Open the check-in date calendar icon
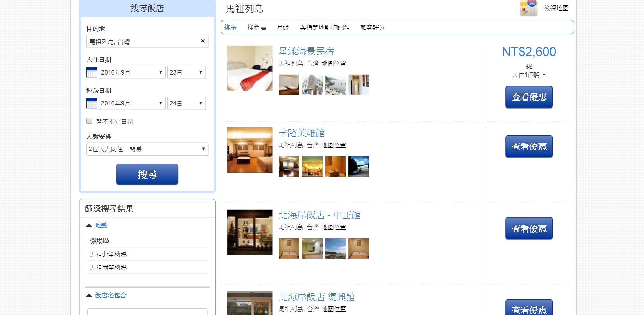Image resolution: width=644 pixels, height=315 pixels. coord(91,72)
